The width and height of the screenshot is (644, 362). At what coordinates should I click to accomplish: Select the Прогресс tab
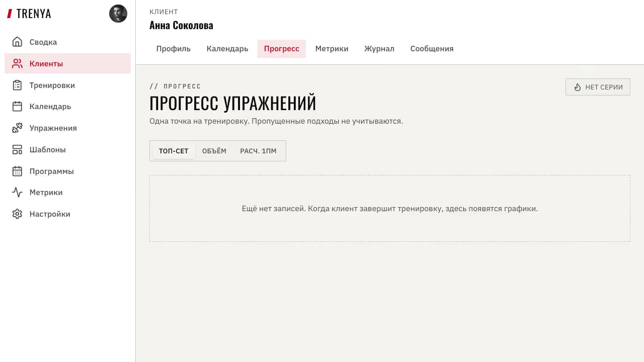[282, 49]
